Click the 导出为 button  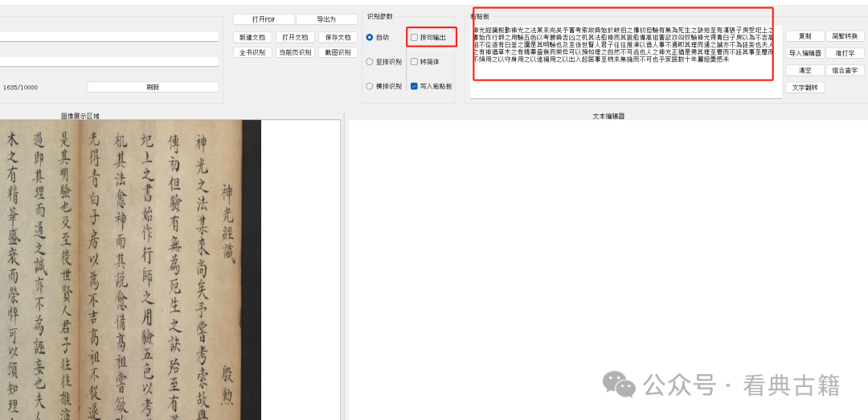click(x=326, y=19)
